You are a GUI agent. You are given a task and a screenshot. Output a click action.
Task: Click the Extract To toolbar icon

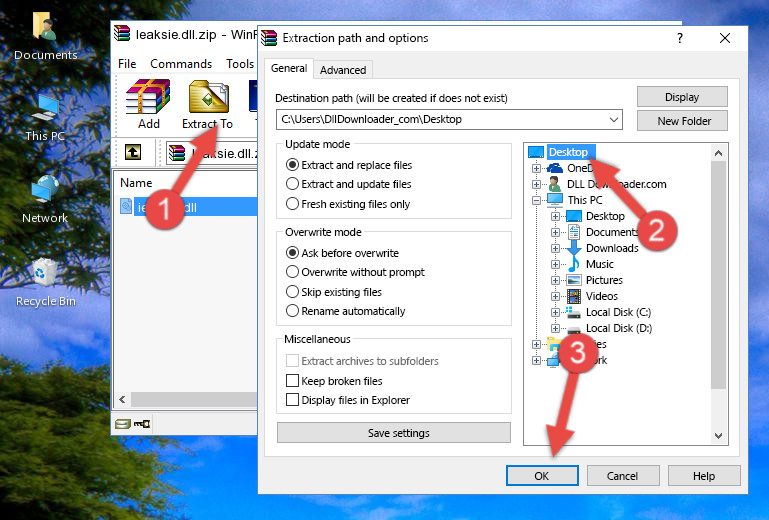(207, 104)
